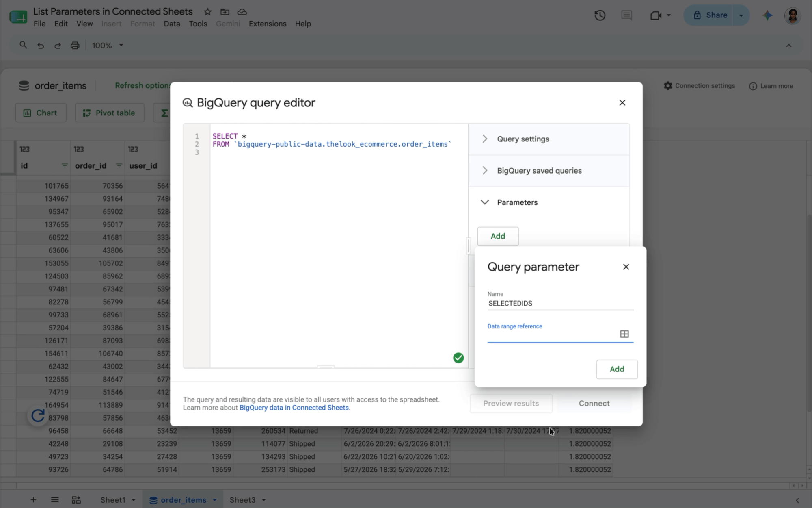Open the View menu
Viewport: 812px width, 508px height.
pyautogui.click(x=84, y=24)
